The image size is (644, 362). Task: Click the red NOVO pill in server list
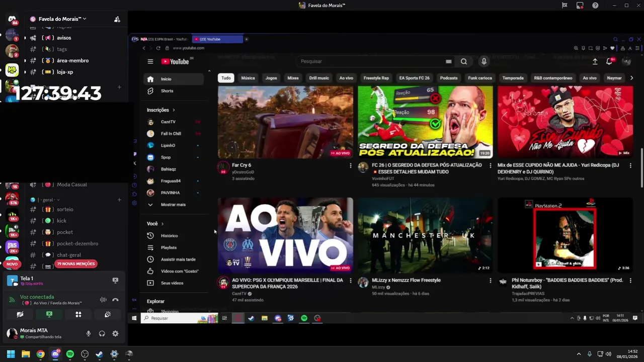click(x=12, y=264)
